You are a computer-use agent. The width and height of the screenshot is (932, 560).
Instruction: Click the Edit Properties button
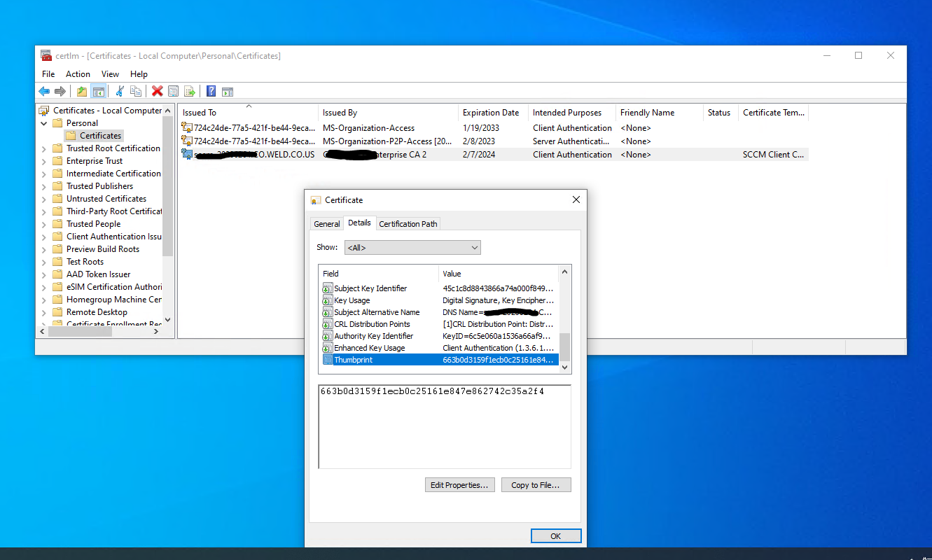[x=459, y=484]
